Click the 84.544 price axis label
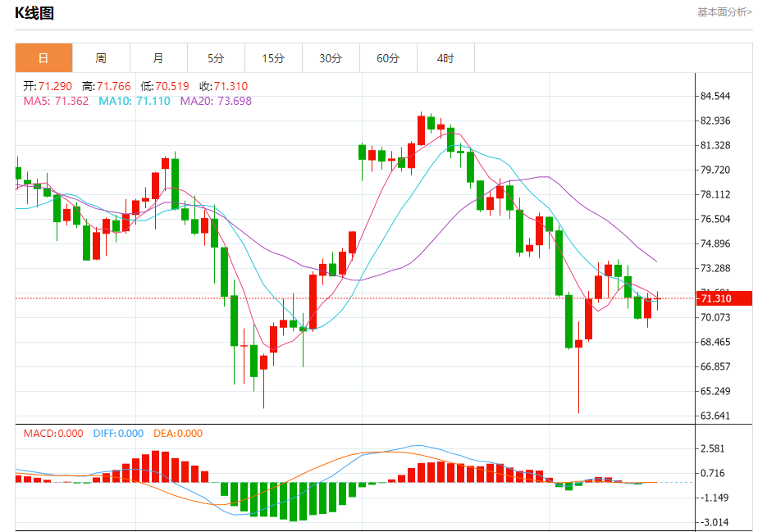The width and height of the screenshot is (767, 532). coord(715,96)
